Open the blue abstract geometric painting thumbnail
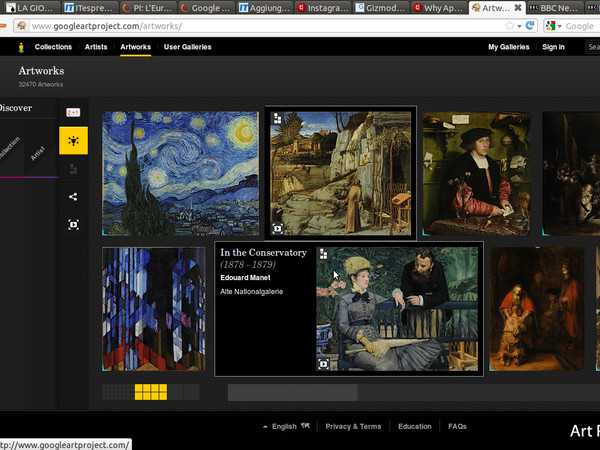The width and height of the screenshot is (600, 450). click(x=154, y=309)
